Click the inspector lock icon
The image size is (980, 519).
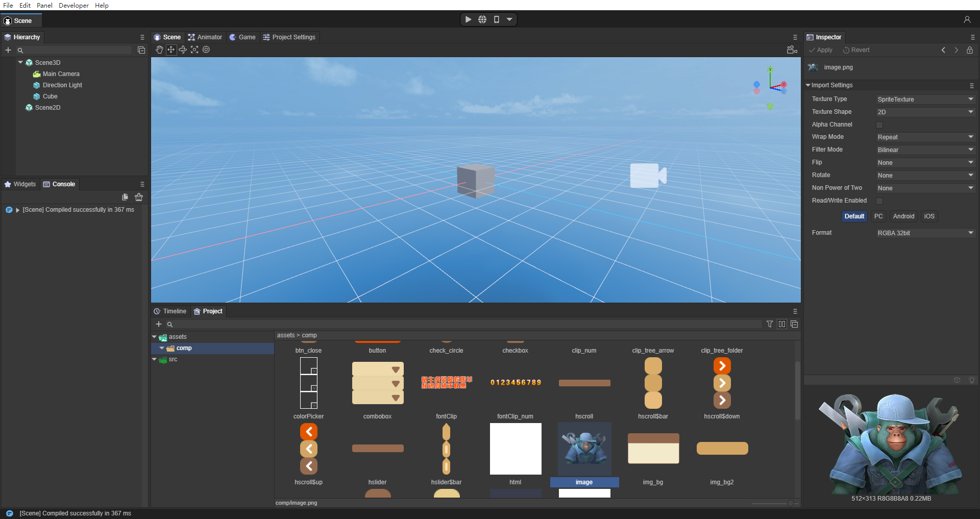coord(970,50)
